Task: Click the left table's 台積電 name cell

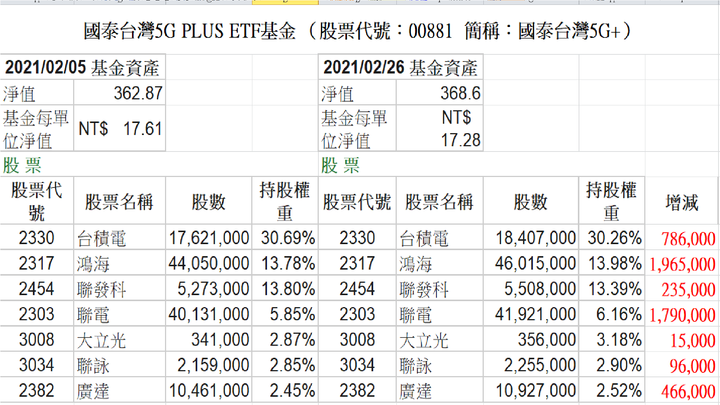Action: pyautogui.click(x=119, y=238)
